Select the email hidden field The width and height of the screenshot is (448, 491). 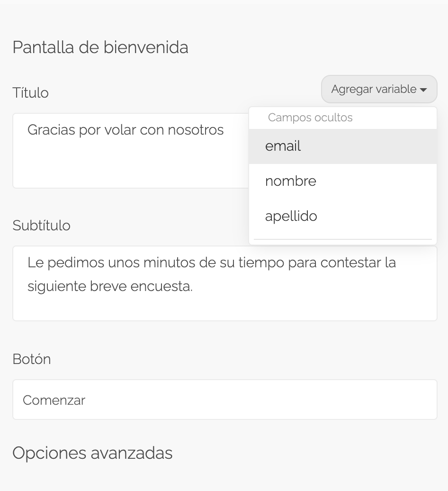[342, 146]
